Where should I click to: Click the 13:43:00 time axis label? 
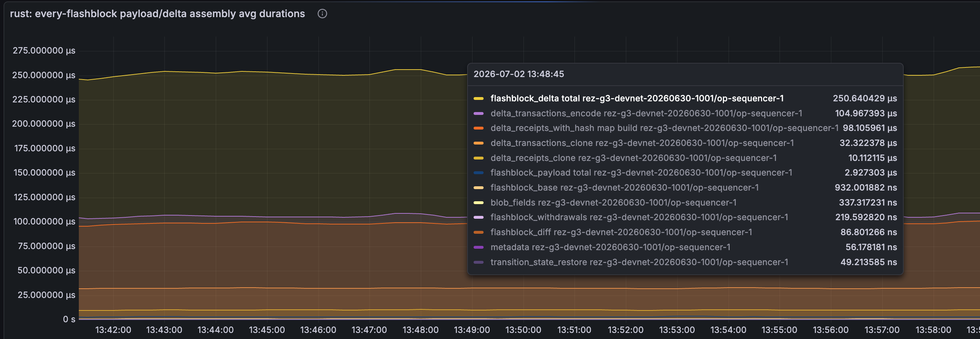click(x=164, y=330)
